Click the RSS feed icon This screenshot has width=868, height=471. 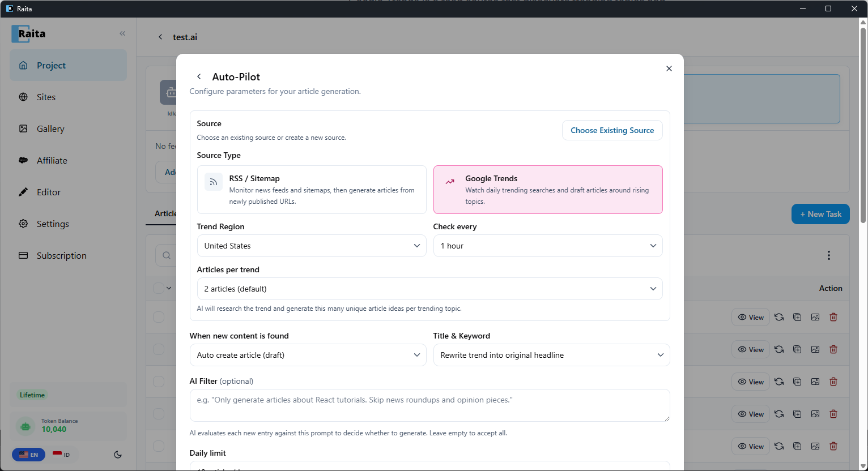coord(214,182)
